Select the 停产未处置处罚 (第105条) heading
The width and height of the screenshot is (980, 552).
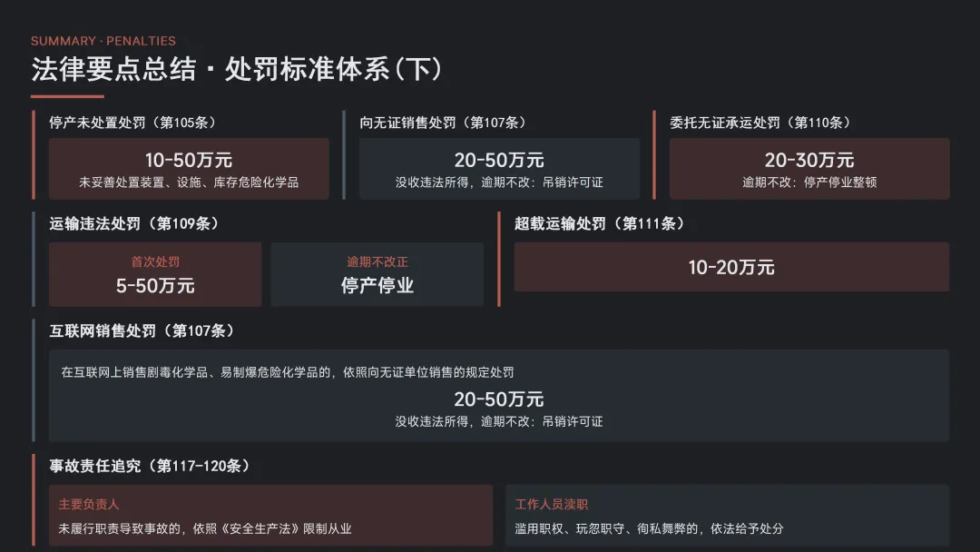pos(132,123)
